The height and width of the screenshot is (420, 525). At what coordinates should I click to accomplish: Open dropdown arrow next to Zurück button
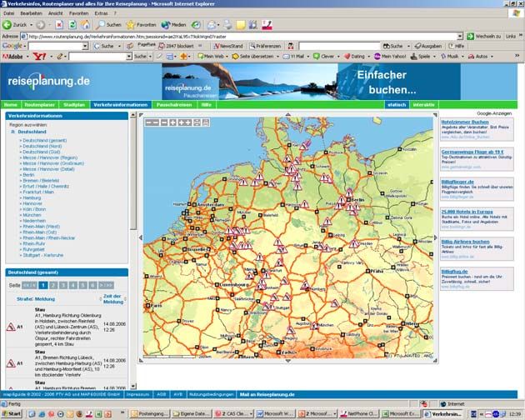pyautogui.click(x=31, y=25)
